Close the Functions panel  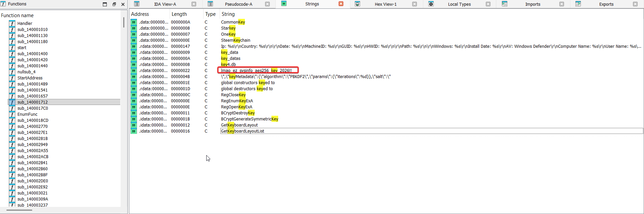pos(123,4)
